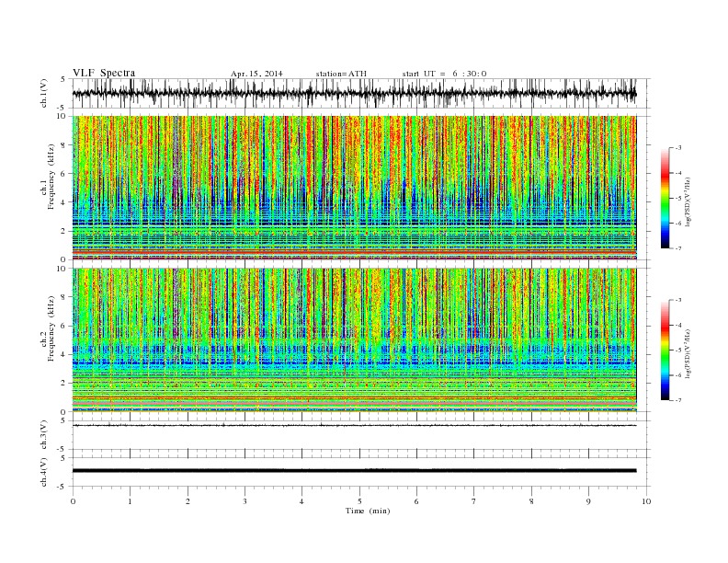Click the ch.1 colorbar "log(PSD)(V²/Hz)" label
This screenshot has width=728, height=563.
pyautogui.click(x=688, y=201)
